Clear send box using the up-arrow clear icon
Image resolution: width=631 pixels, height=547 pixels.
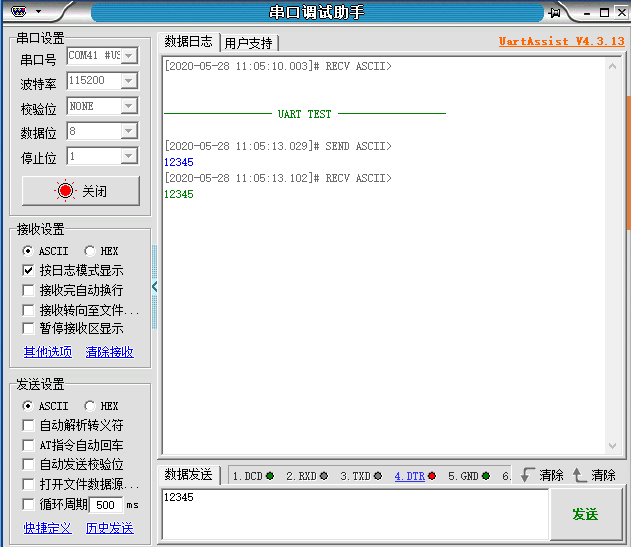(x=579, y=475)
